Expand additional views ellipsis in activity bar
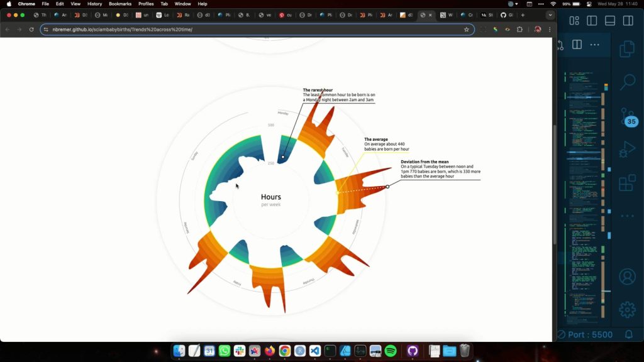This screenshot has height=362, width=644. [627, 216]
